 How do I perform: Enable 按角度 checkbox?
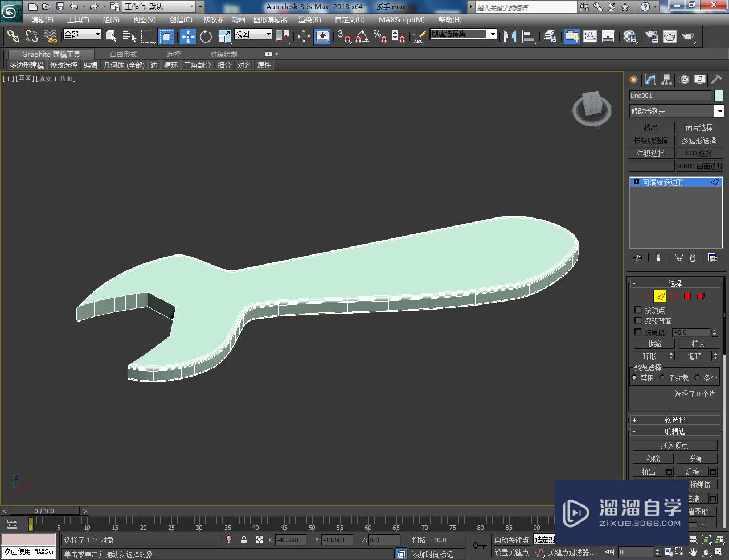pyautogui.click(x=638, y=332)
